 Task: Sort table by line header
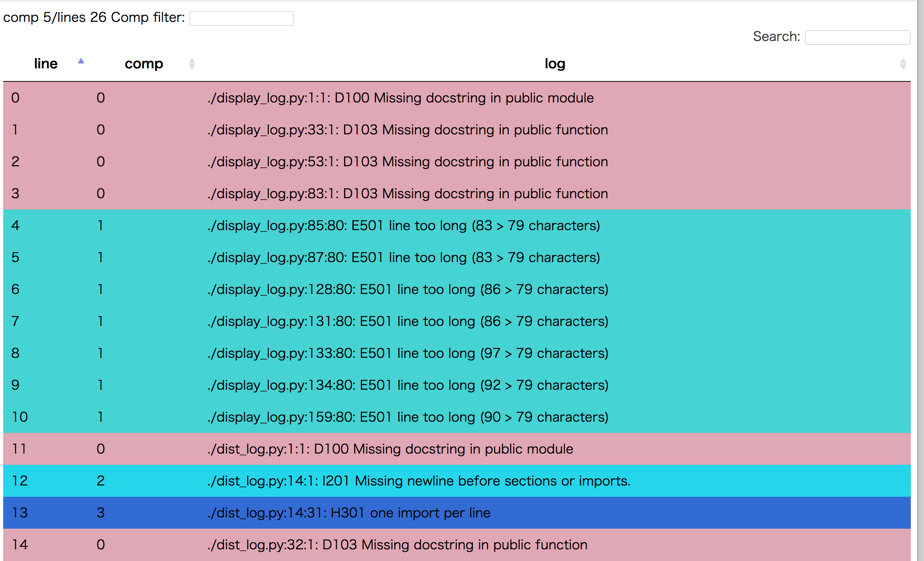(x=46, y=64)
